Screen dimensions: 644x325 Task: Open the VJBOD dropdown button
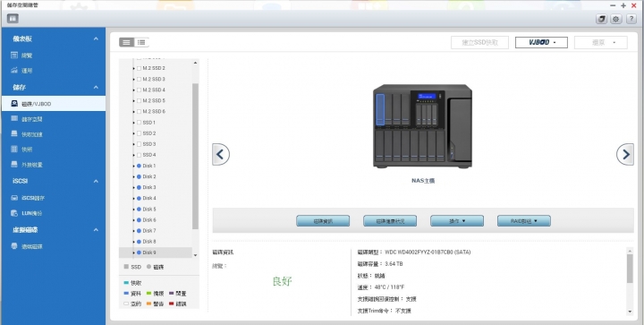tap(541, 42)
